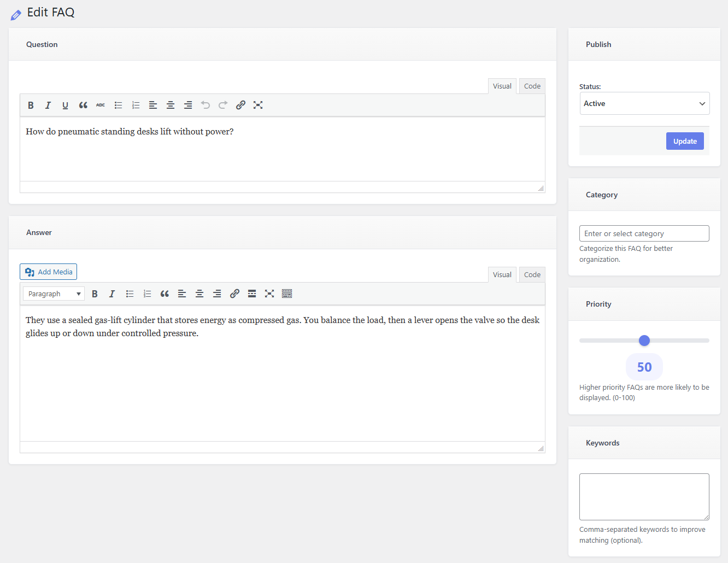Open the Status dropdown showing Active

click(644, 103)
